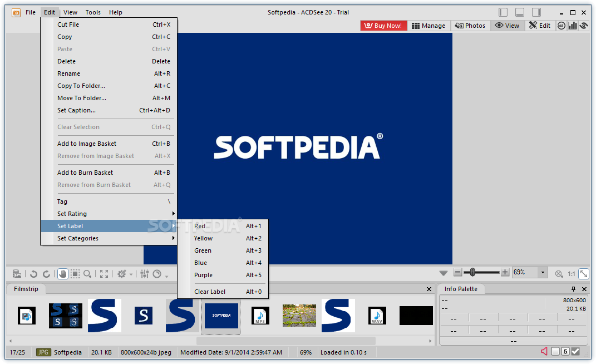Pin the Info Palette panel

pos(573,289)
